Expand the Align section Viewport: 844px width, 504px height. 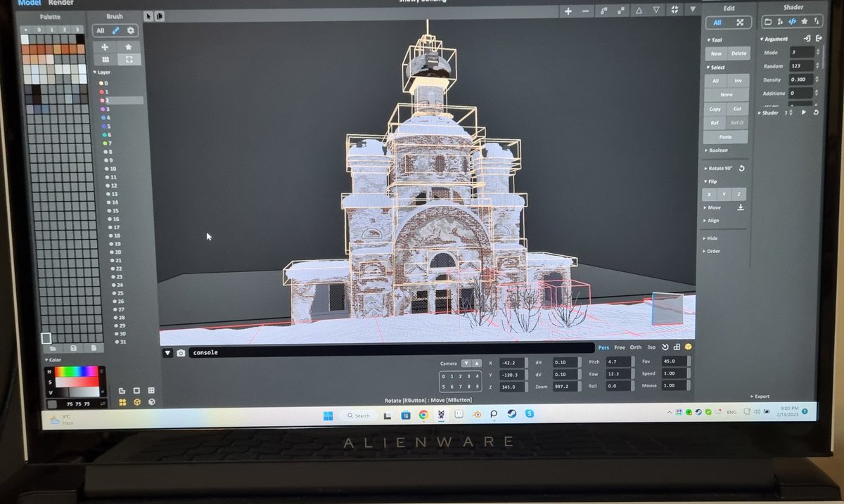711,220
